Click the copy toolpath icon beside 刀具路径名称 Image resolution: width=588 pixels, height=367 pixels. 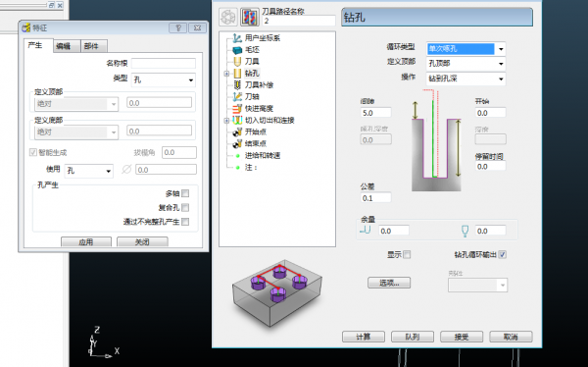coord(250,18)
